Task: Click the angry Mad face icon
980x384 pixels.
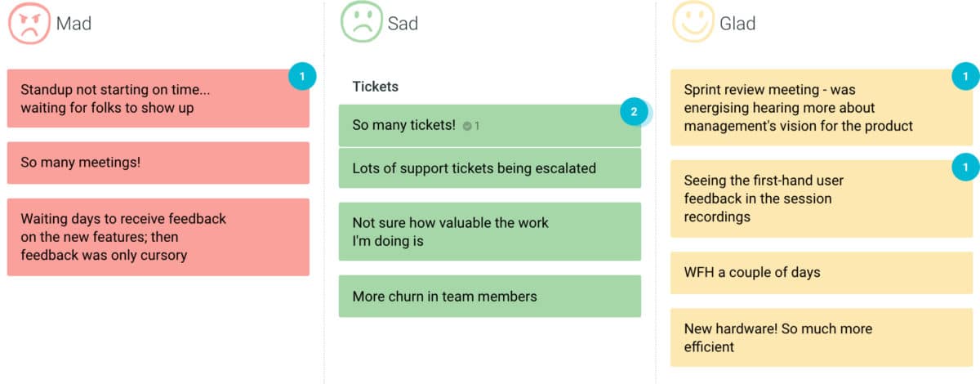Action: (x=29, y=23)
